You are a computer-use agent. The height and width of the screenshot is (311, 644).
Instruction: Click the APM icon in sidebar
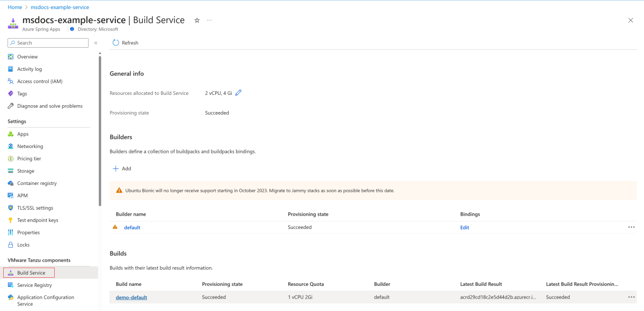pos(11,196)
